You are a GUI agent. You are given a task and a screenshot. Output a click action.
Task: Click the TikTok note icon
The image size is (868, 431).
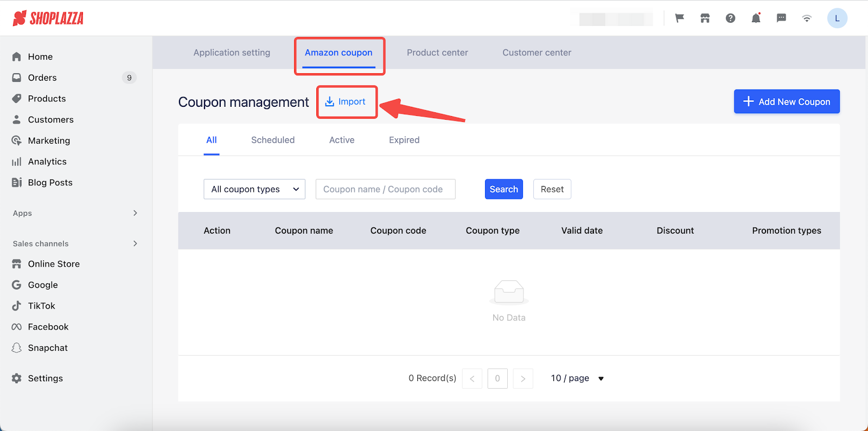pos(17,306)
